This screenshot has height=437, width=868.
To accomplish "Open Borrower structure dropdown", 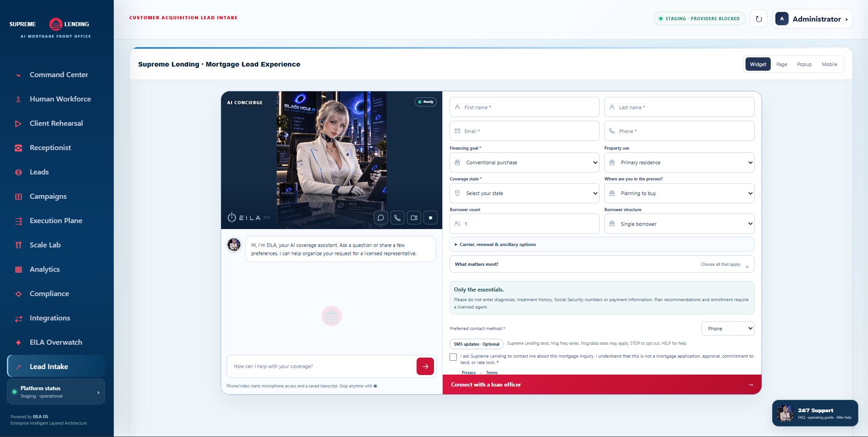I will 679,224.
